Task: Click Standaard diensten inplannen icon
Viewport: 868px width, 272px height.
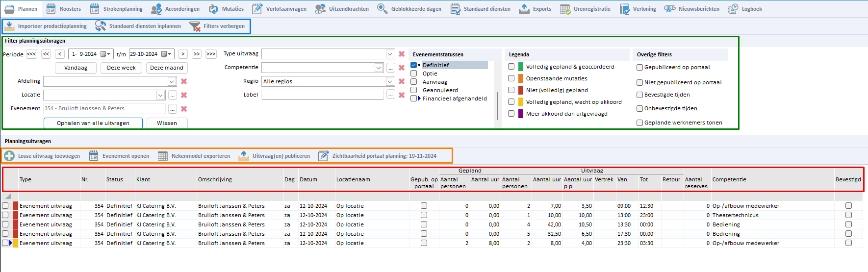Action: click(101, 26)
